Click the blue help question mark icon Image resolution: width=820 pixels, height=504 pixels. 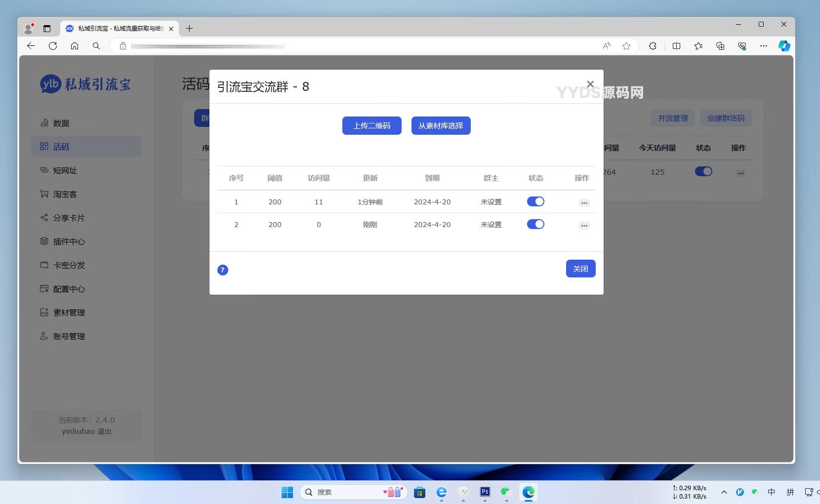click(x=223, y=270)
